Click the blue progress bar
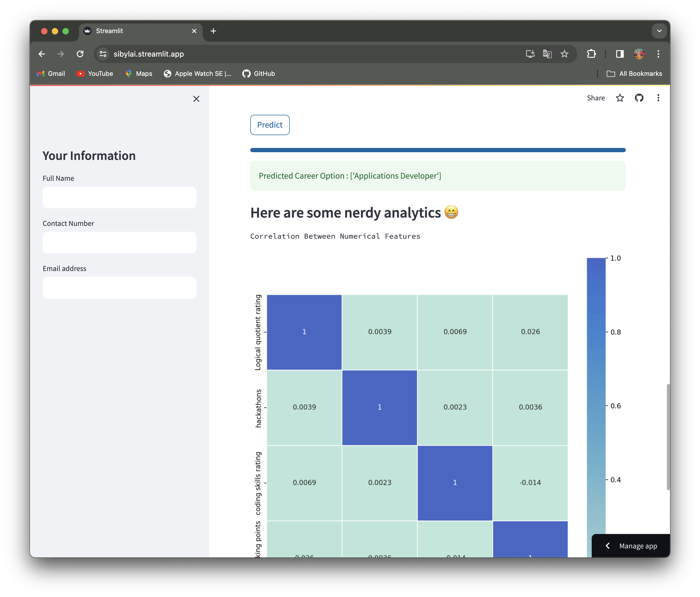700x597 pixels. (437, 150)
